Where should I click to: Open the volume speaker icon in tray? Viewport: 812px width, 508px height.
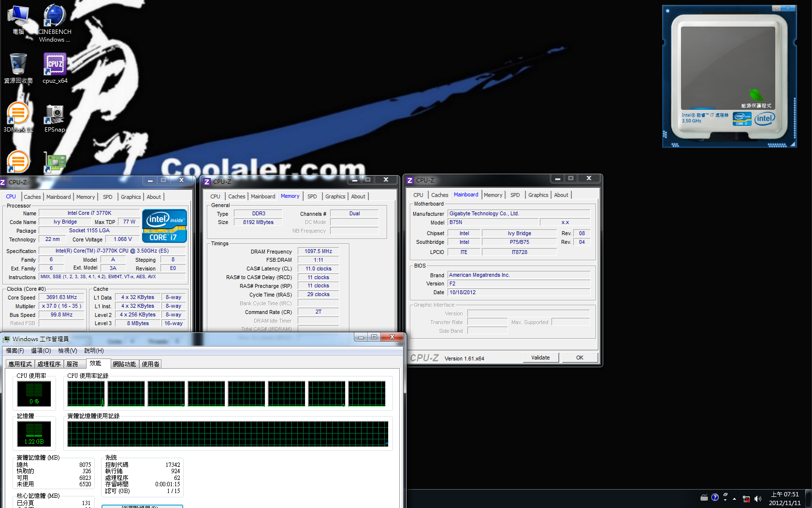[x=757, y=499]
